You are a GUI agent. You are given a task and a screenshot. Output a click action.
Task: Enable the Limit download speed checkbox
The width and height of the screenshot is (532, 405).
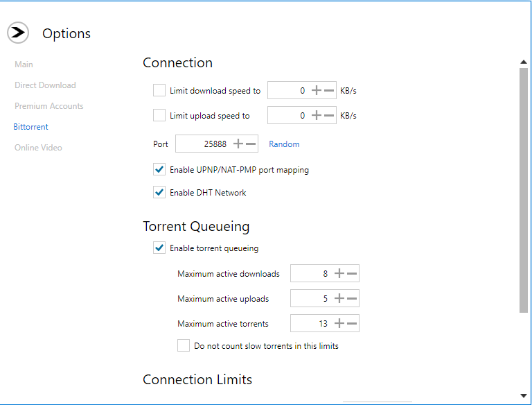click(159, 90)
